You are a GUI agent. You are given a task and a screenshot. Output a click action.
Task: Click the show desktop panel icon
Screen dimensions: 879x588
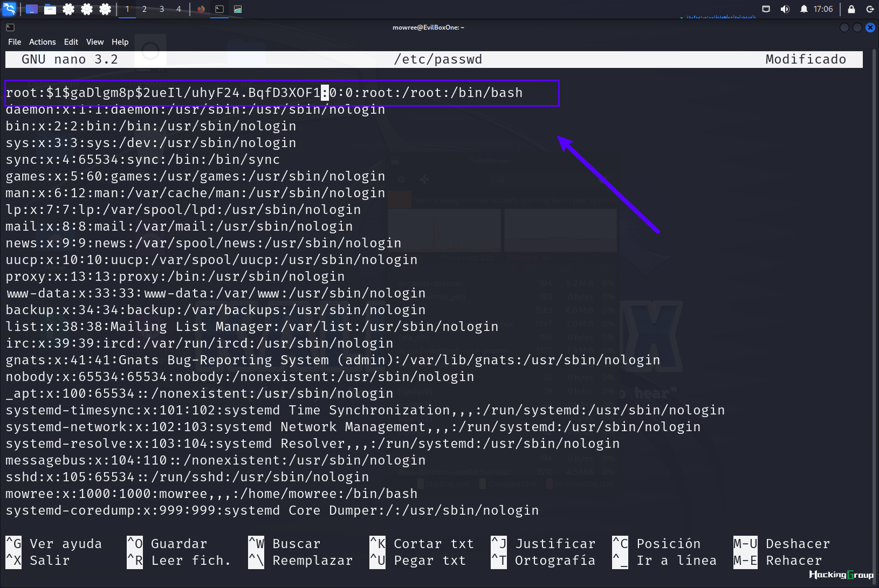point(32,9)
